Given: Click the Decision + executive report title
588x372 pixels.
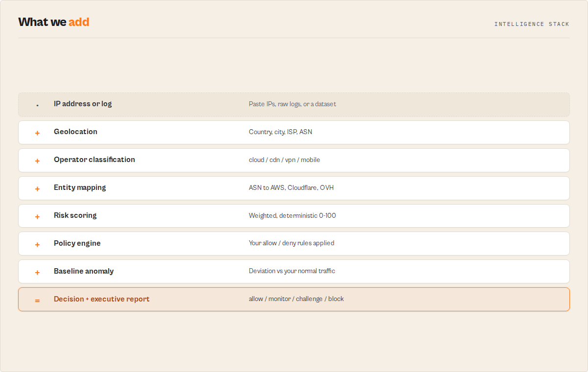Looking at the screenshot, I should 101,299.
